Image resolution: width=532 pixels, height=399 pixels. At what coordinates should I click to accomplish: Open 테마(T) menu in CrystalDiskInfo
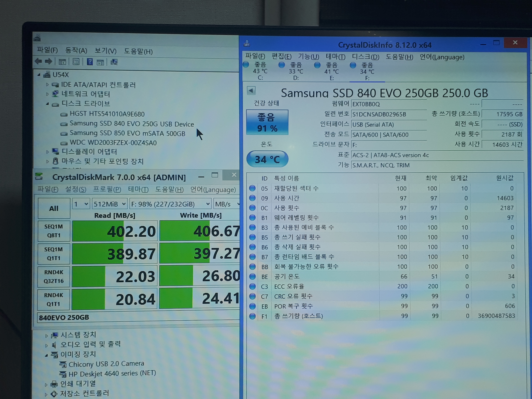(x=335, y=57)
